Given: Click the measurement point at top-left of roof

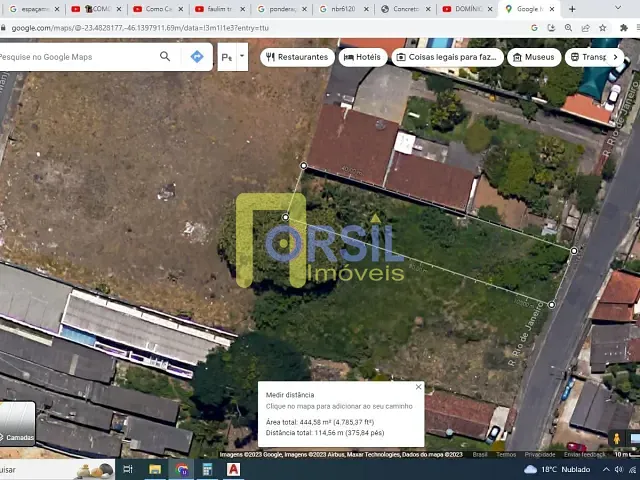Looking at the screenshot, I should 303,165.
